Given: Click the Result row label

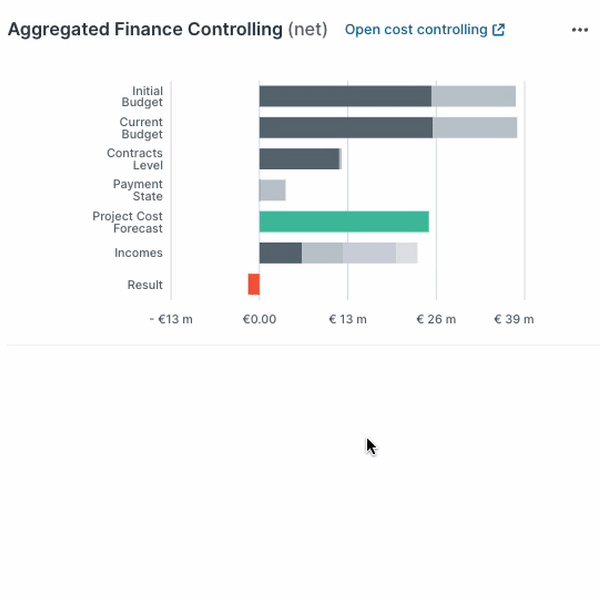Looking at the screenshot, I should 145,285.
